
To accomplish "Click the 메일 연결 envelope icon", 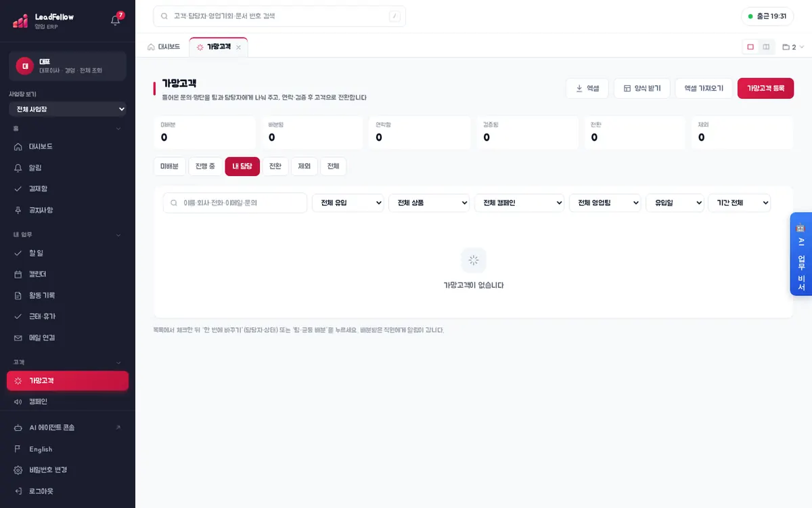I will coord(18,337).
